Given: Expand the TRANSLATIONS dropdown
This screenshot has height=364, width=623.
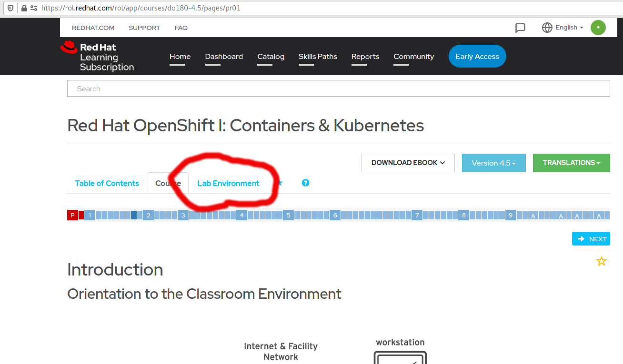Looking at the screenshot, I should click(571, 163).
